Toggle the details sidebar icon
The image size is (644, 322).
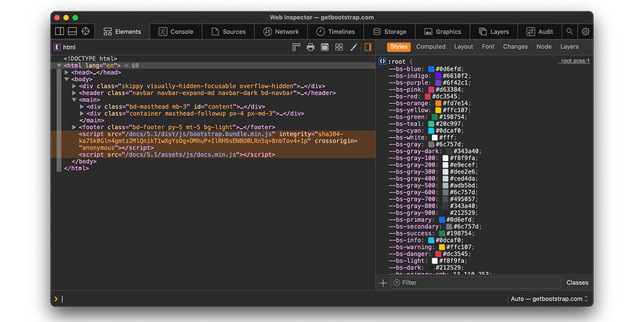(x=368, y=47)
